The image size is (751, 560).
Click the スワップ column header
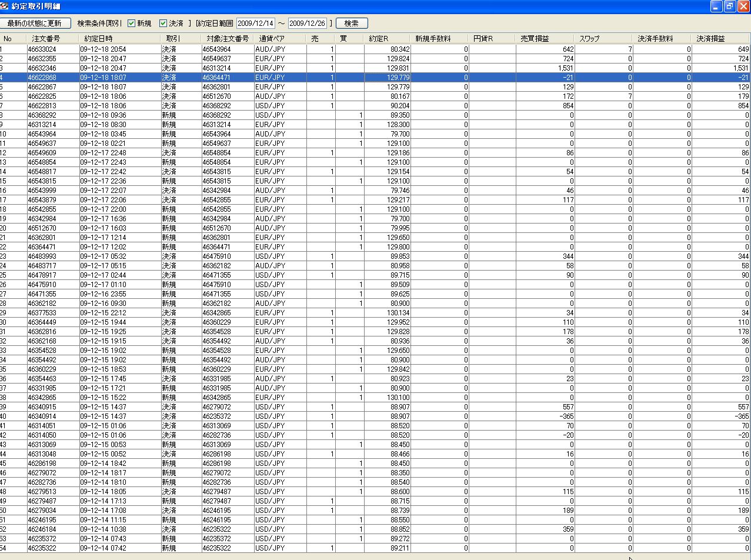pos(603,39)
